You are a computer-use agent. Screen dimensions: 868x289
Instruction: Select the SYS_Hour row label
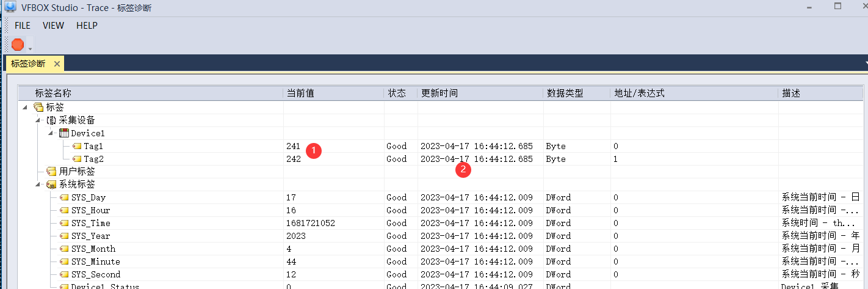point(91,210)
